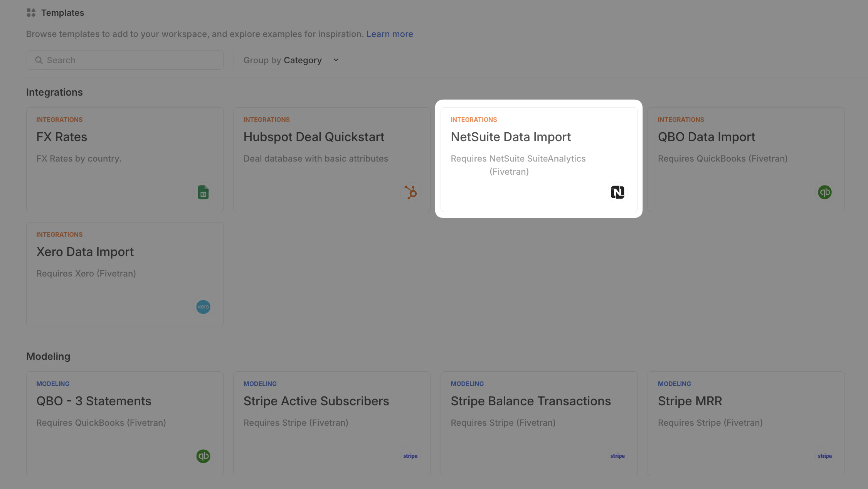Click the Stripe icon on Stripe MRR card
Viewport: 868px width, 489px height.
click(x=824, y=456)
